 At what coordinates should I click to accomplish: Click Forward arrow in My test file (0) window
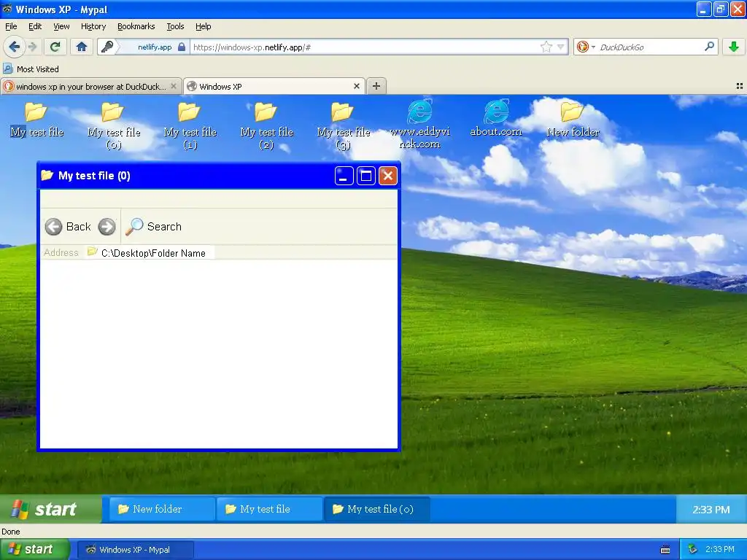pos(107,227)
